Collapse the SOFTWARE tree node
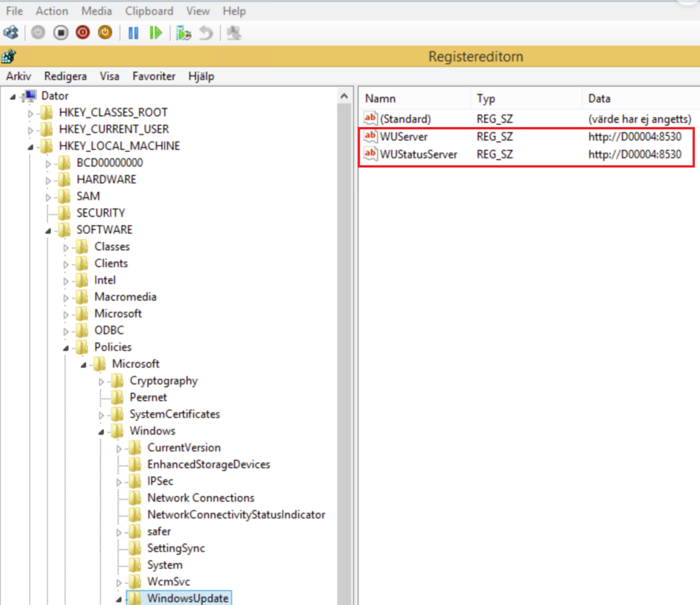This screenshot has height=605, width=700. (x=49, y=230)
